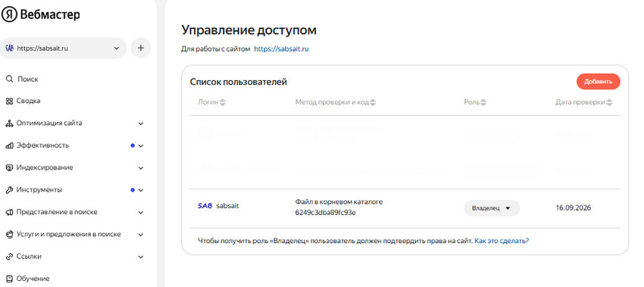
Task: Expand Услуги и предложения в поиске chevron
Action: (141, 235)
